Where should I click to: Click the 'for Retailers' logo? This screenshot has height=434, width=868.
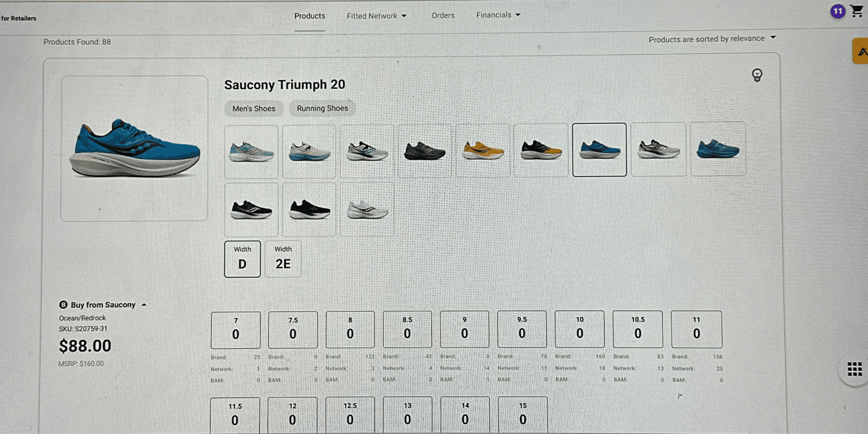(19, 18)
